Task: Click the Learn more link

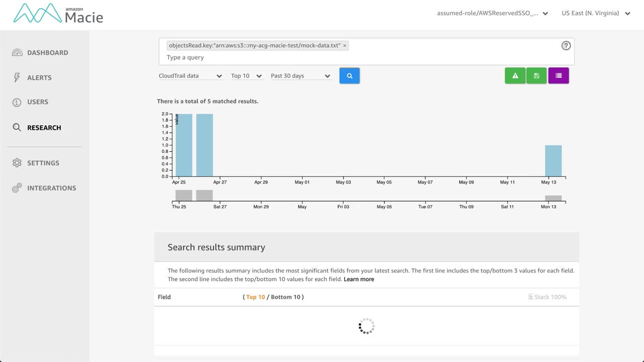Action: tap(359, 279)
